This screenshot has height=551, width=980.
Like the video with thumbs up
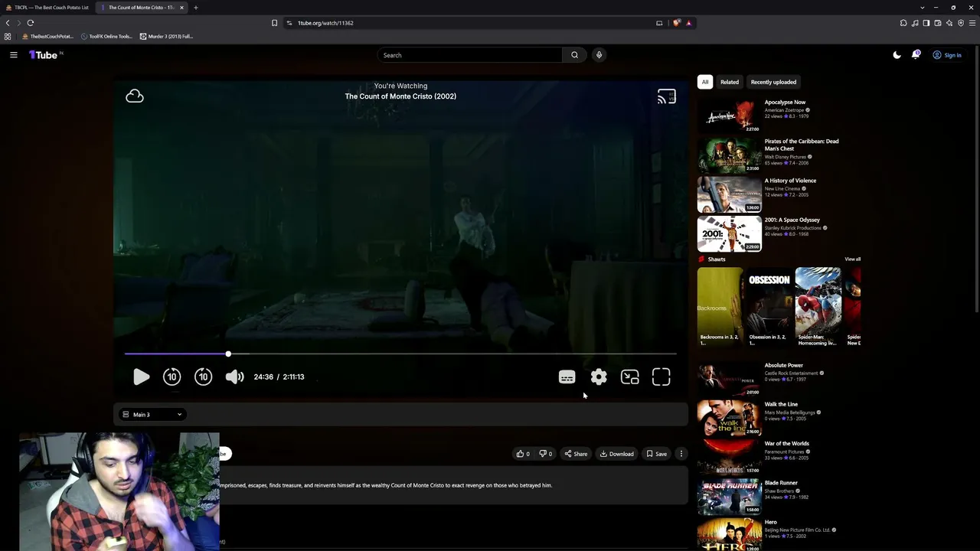[x=523, y=454]
